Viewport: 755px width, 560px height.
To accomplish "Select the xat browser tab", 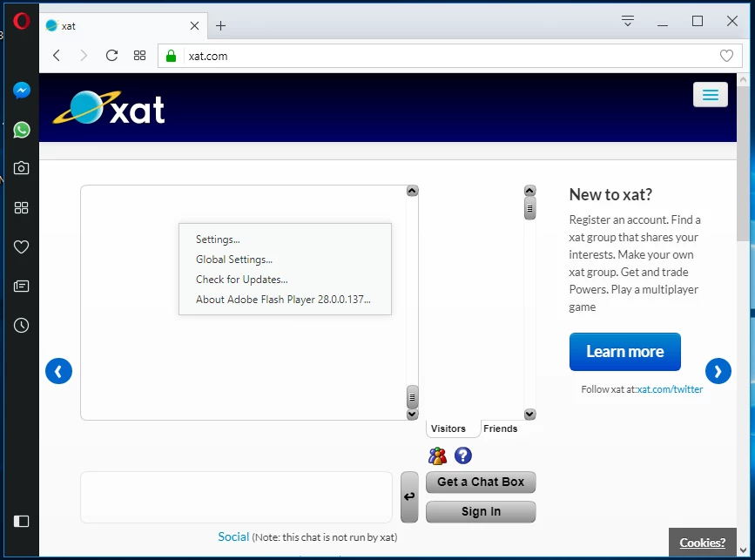I will pos(124,25).
